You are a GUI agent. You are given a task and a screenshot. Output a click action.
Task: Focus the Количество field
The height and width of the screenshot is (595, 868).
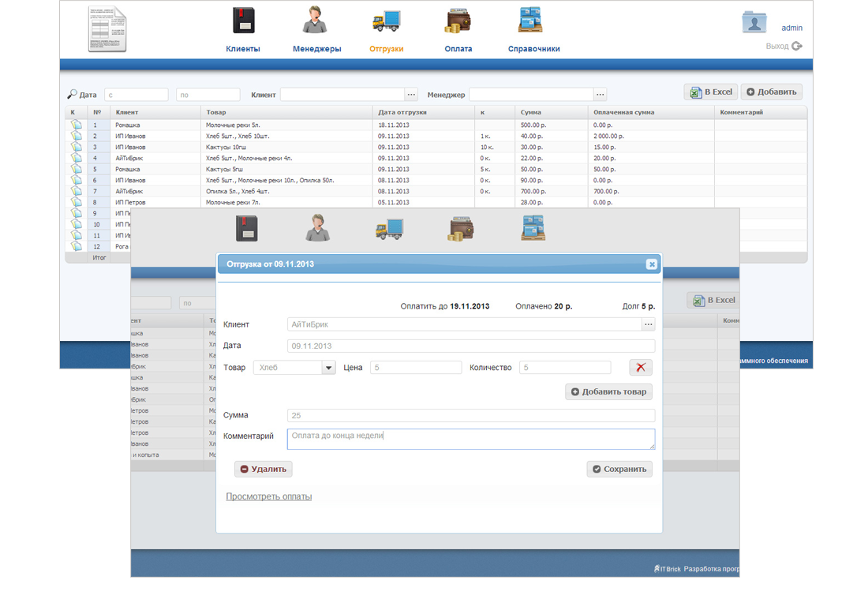(x=565, y=368)
